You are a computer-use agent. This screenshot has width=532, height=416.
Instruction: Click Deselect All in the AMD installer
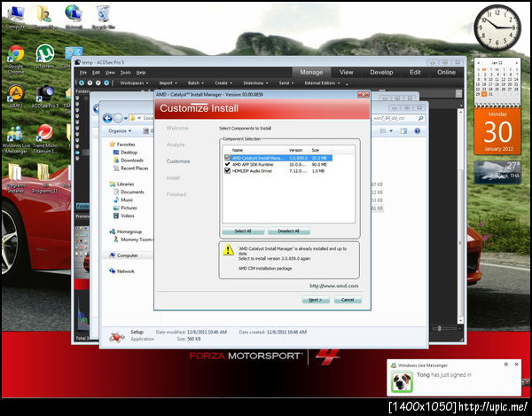pos(289,232)
